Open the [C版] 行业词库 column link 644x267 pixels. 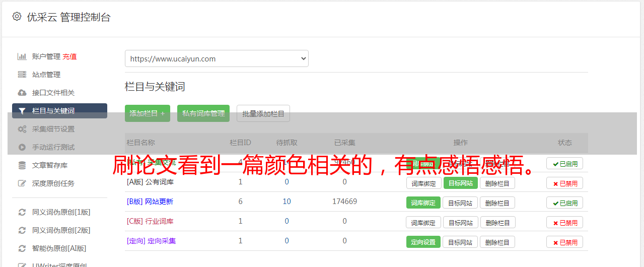tap(150, 221)
